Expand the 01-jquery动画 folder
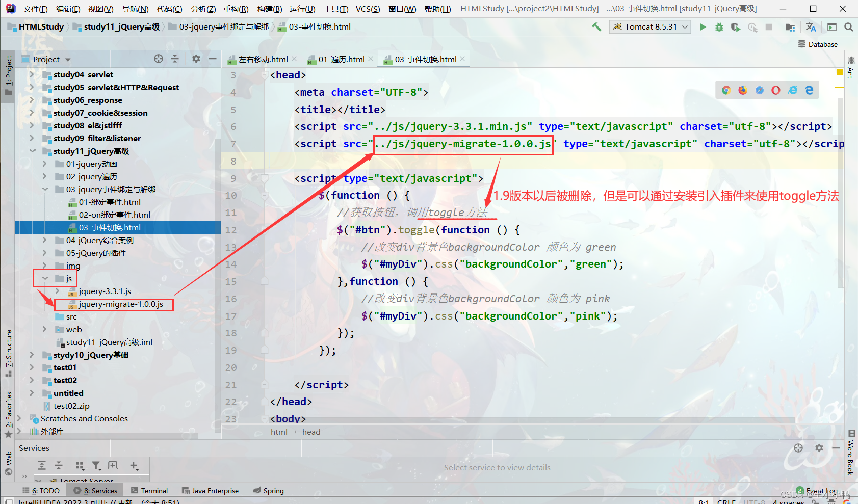Viewport: 858px width, 504px height. coord(44,164)
